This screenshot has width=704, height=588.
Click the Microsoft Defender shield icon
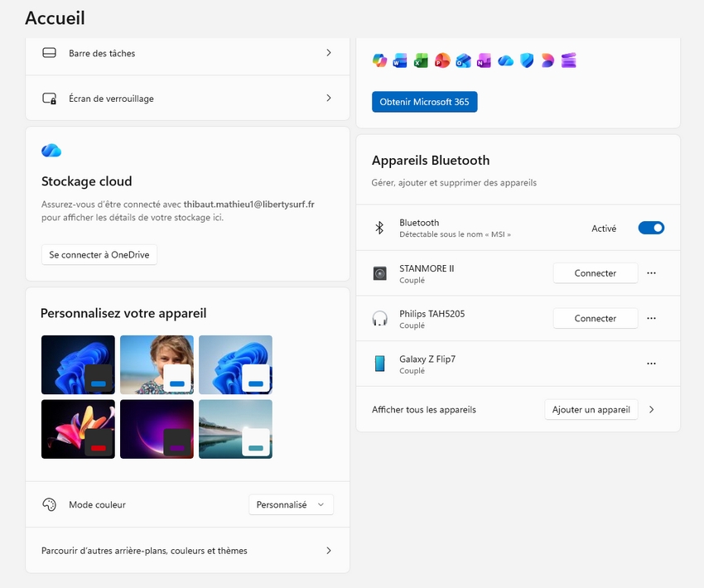pos(527,60)
